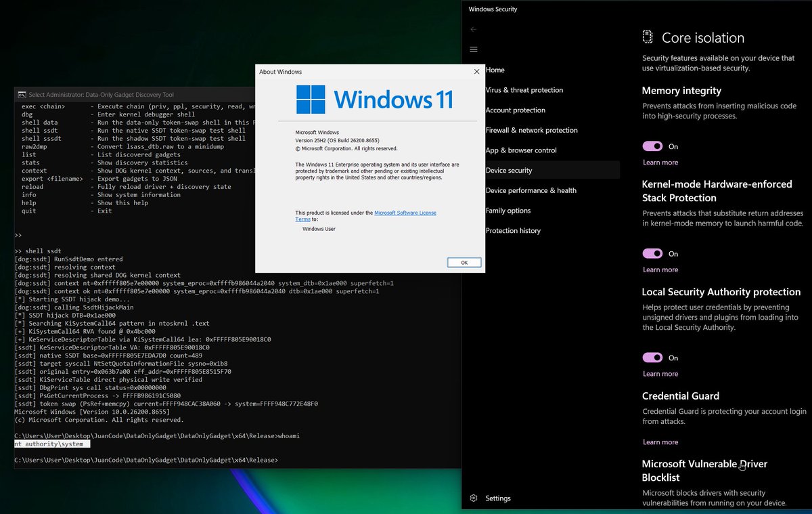
Task: Click 'whoami' command in console prompt
Action: click(289, 436)
